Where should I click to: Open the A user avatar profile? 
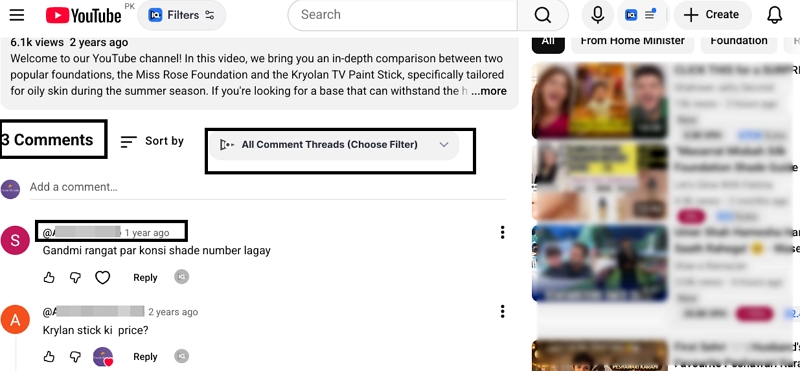(15, 320)
